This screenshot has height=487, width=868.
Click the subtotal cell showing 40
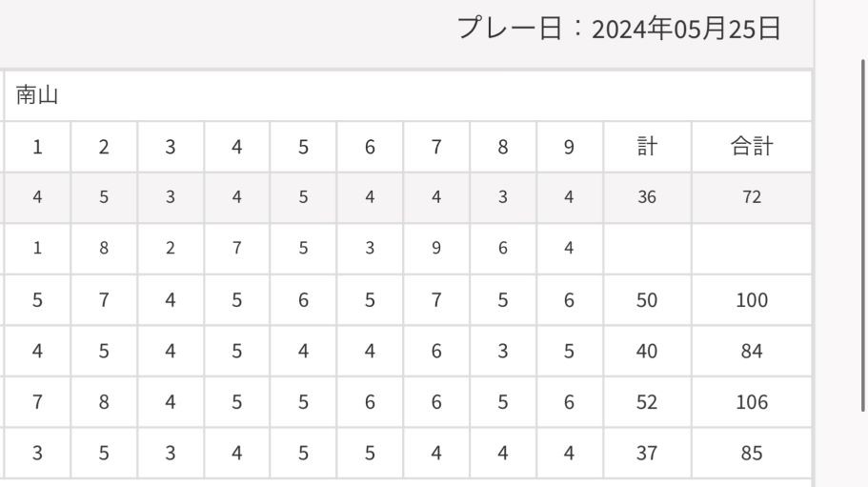coord(647,352)
